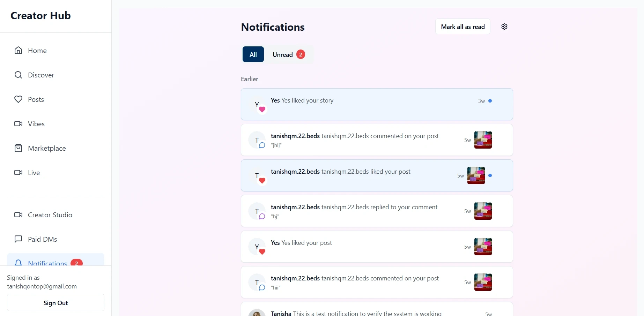Go to Home in the sidebar
The image size is (644, 316).
click(55, 51)
